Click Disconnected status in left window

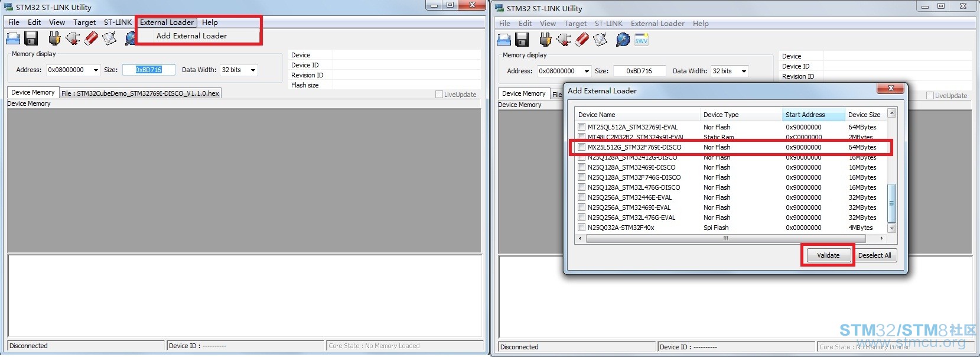(28, 346)
